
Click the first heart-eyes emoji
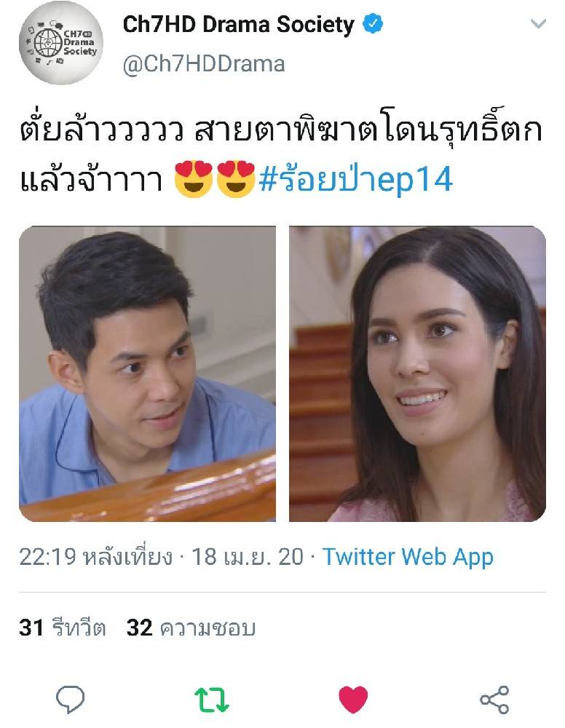click(x=193, y=179)
